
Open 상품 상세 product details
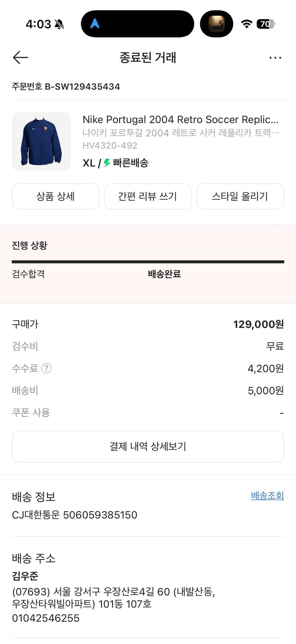pyautogui.click(x=55, y=196)
